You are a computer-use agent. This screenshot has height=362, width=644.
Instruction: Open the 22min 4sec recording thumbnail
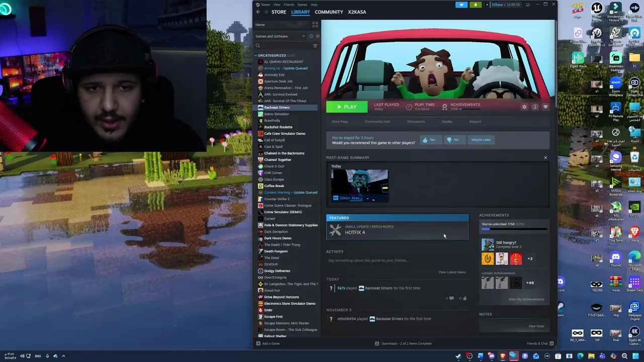point(359,186)
